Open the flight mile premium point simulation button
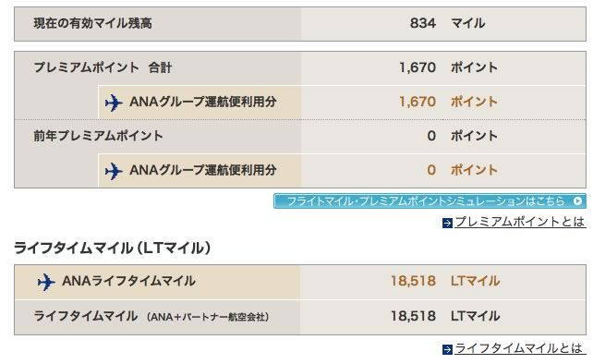593x364 pixels. click(x=430, y=200)
